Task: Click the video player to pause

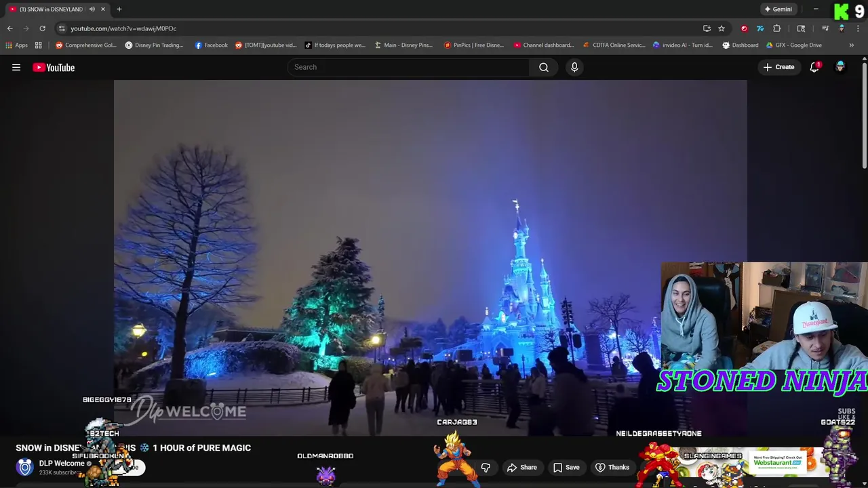Action: pyautogui.click(x=430, y=258)
